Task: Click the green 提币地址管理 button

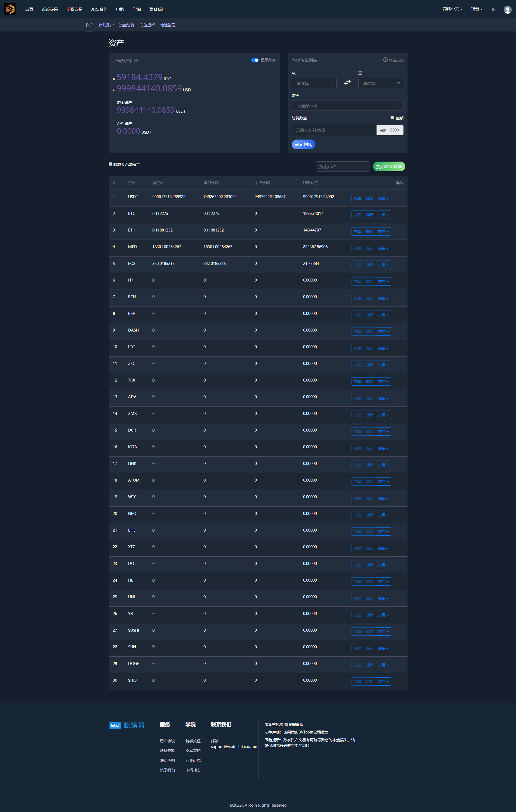Action: pyautogui.click(x=389, y=167)
